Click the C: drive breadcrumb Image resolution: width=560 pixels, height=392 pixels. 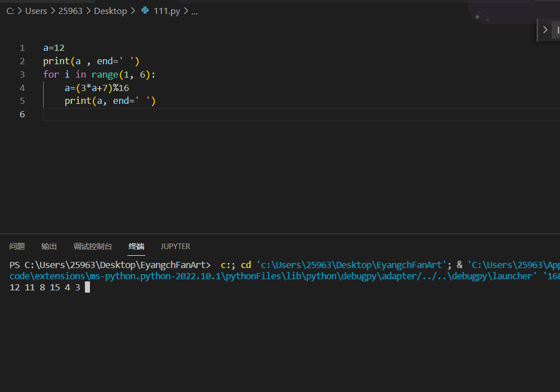pyautogui.click(x=11, y=11)
